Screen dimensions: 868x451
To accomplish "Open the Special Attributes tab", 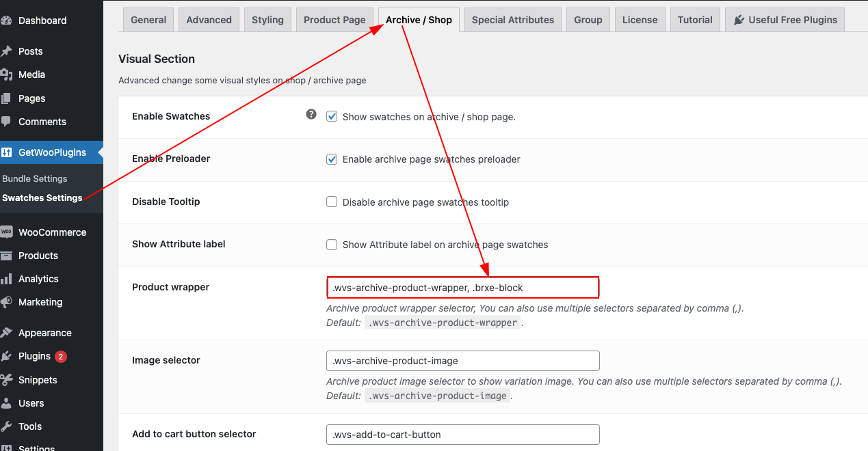I will (513, 20).
